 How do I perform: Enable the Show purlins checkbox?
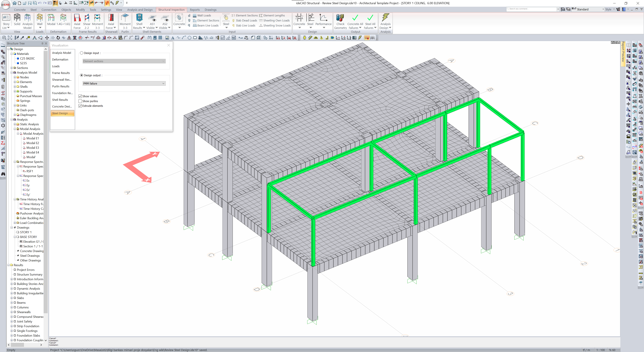pos(80,101)
